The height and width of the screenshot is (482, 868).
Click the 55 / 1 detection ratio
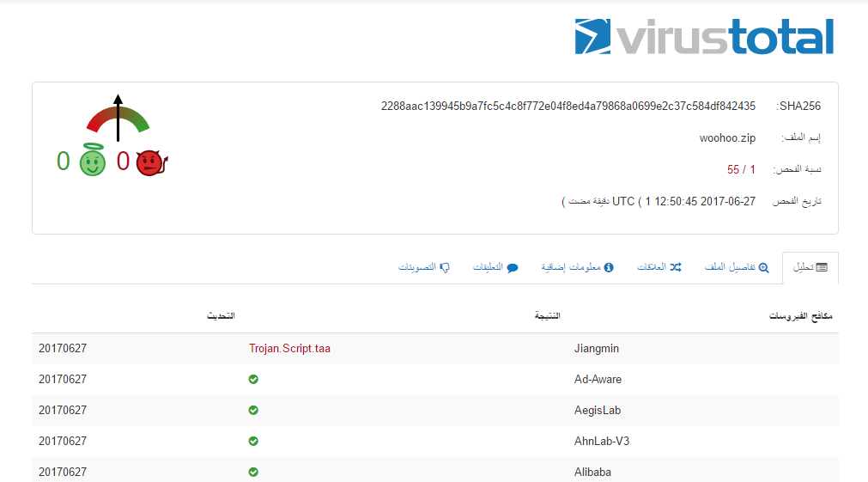pyautogui.click(x=741, y=169)
